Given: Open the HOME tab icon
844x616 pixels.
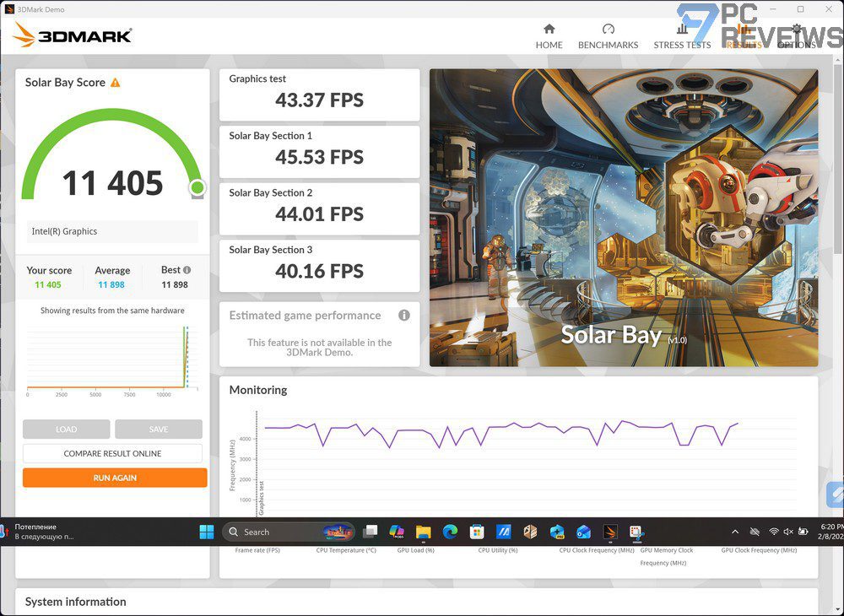Looking at the screenshot, I should 549,29.
